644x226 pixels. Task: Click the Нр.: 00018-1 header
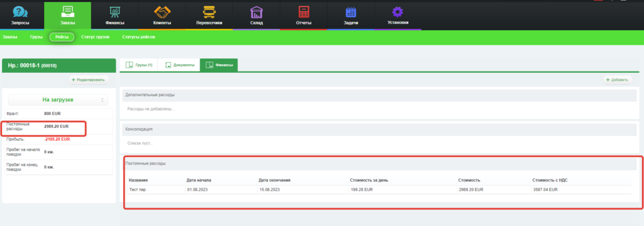click(59, 66)
